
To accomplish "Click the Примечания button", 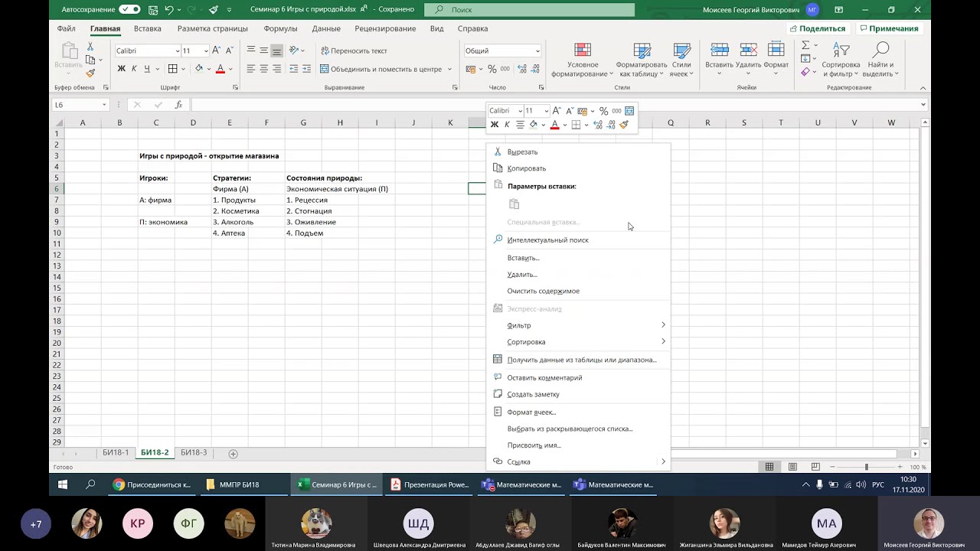I will click(x=888, y=28).
